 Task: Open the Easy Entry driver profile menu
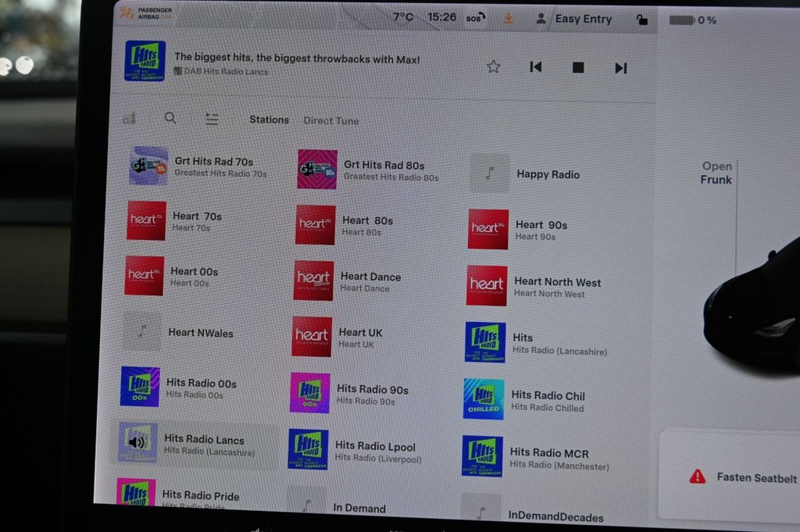click(x=574, y=19)
